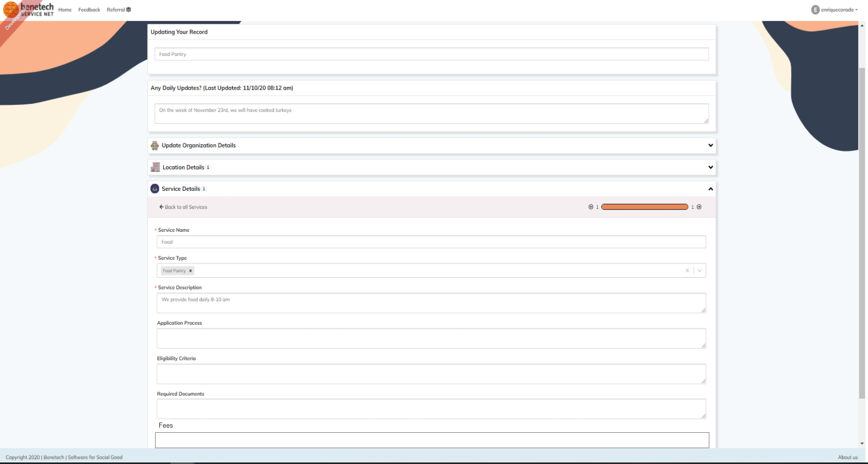Click the Daily Updates text area

pos(431,114)
